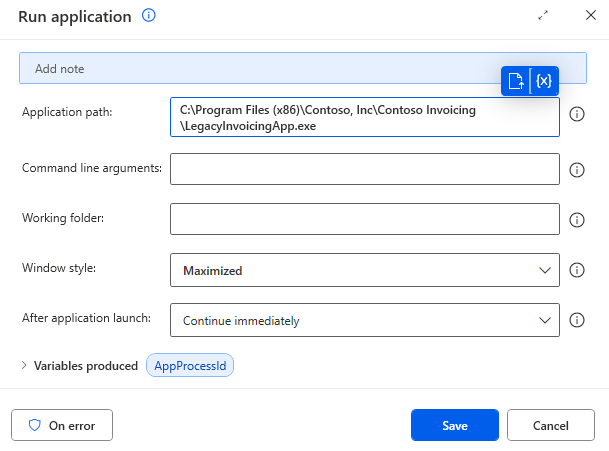This screenshot has height=451, width=609.
Task: Show info for Window style option
Action: (577, 270)
